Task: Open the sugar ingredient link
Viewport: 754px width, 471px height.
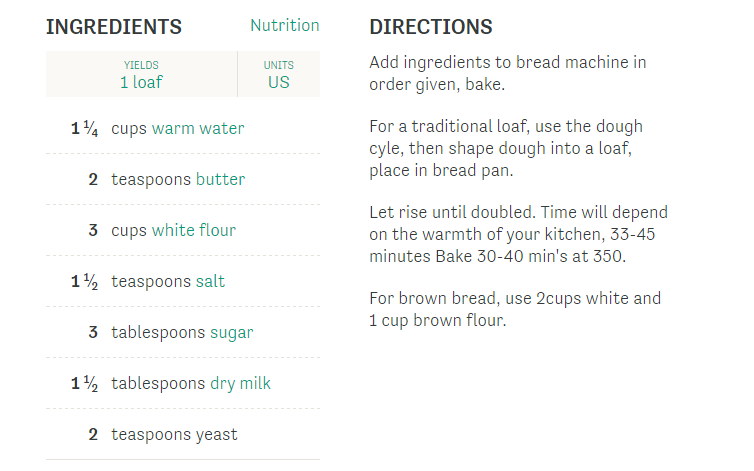Action: (x=231, y=332)
